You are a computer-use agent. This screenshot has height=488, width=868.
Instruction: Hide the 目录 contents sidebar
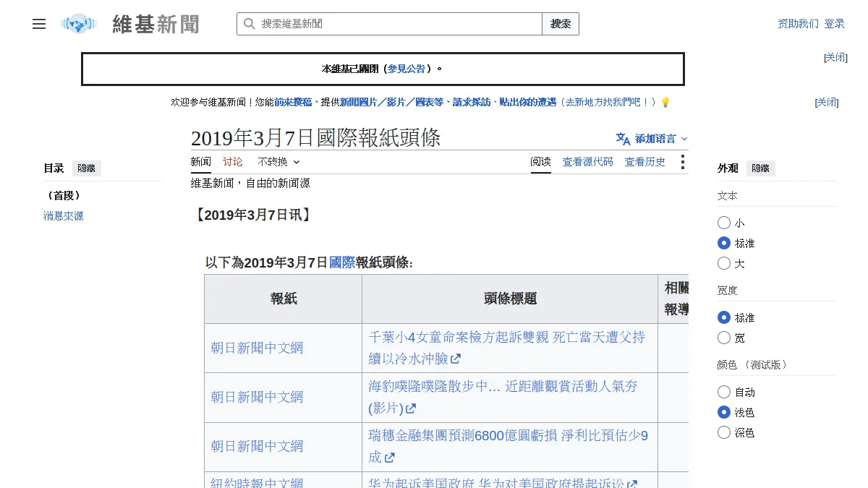click(x=86, y=168)
